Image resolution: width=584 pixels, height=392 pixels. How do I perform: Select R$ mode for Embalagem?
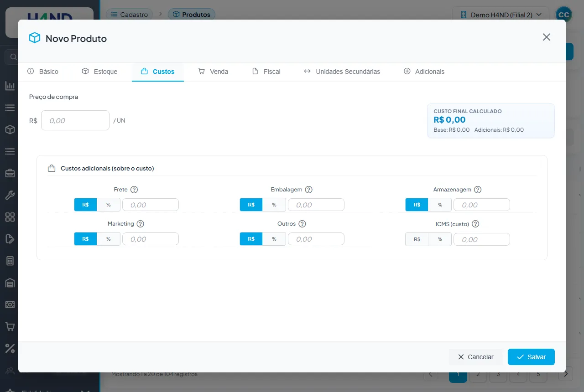(251, 205)
